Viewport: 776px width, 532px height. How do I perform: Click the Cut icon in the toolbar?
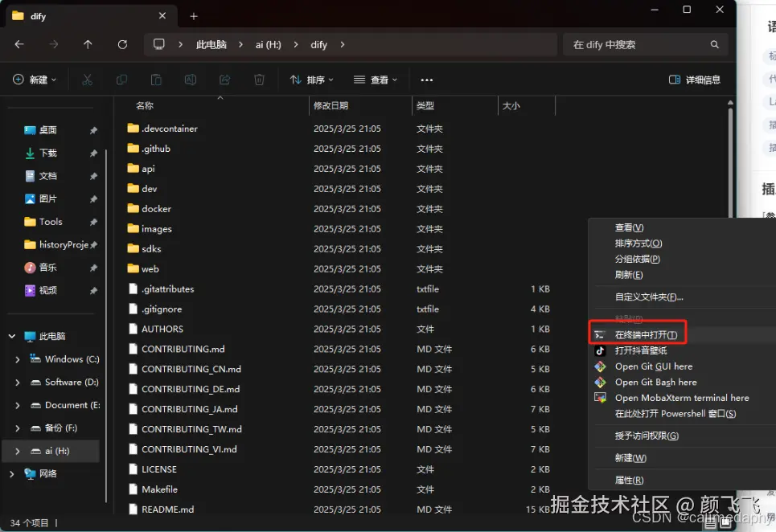[88, 80]
